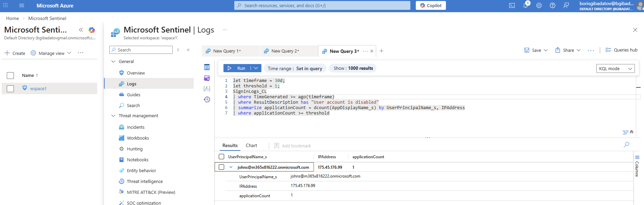Open the functions fx panel icon
Screen dimensions: 644x205
point(207,88)
